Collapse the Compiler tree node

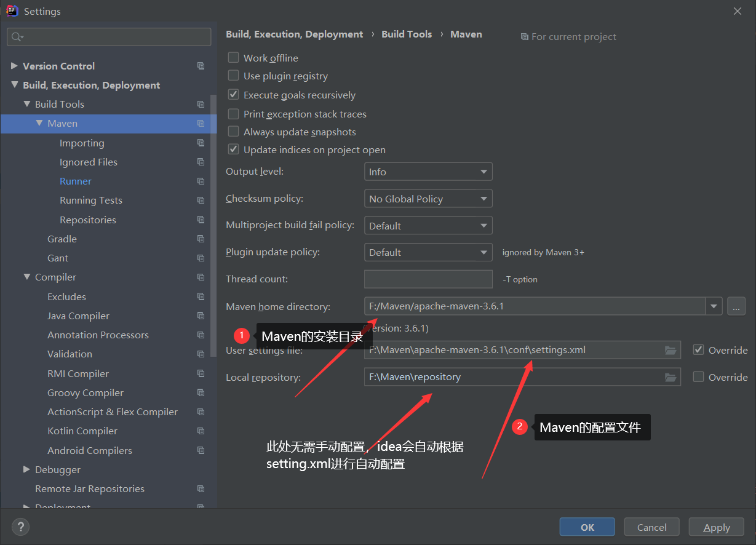[x=26, y=277]
